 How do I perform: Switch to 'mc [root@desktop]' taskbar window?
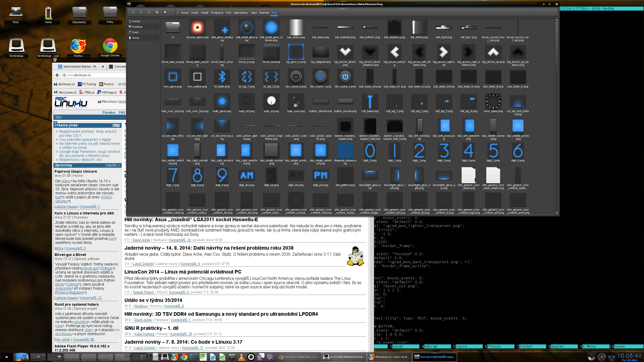(x=344, y=357)
